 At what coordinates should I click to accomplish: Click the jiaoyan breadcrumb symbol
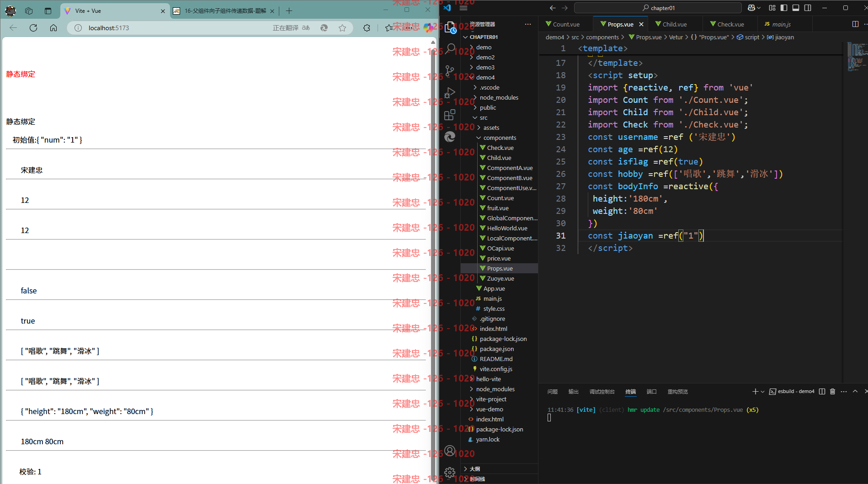[x=784, y=37]
